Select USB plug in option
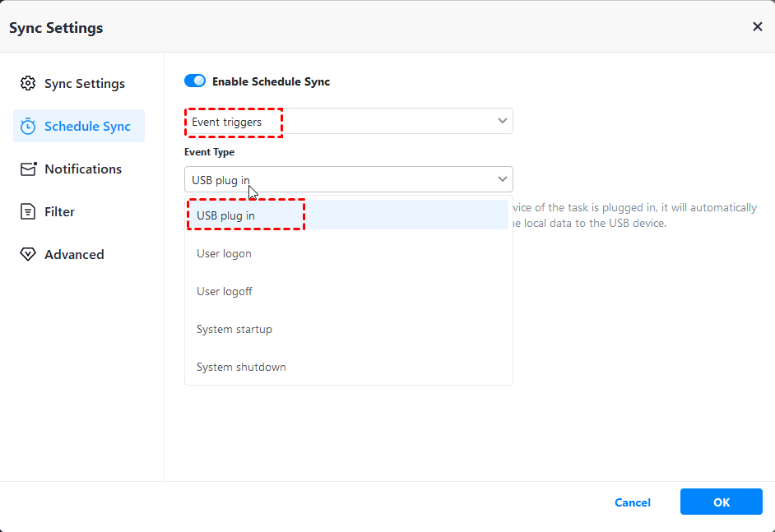The height and width of the screenshot is (532, 775). point(225,215)
